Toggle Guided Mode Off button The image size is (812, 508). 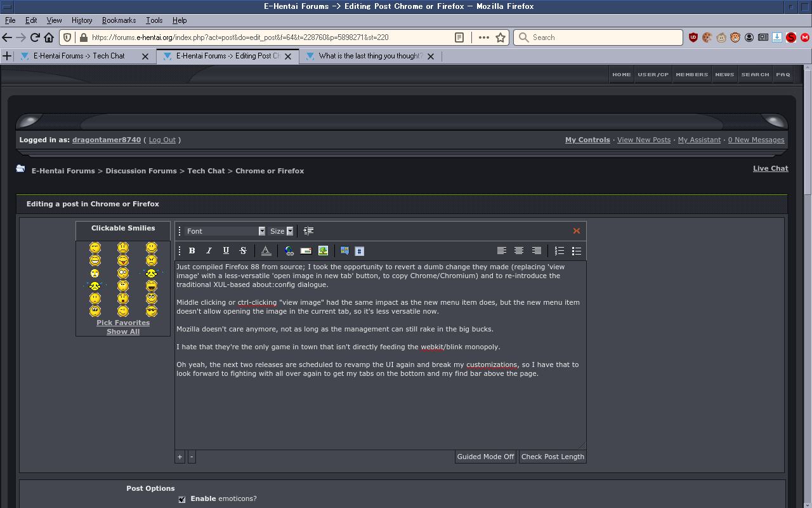click(x=486, y=457)
